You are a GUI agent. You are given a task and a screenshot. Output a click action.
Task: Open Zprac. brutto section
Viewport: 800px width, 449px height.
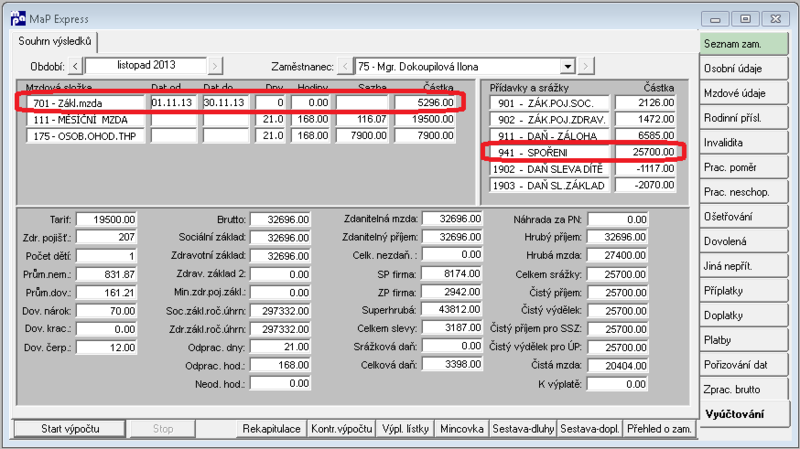pyautogui.click(x=743, y=390)
